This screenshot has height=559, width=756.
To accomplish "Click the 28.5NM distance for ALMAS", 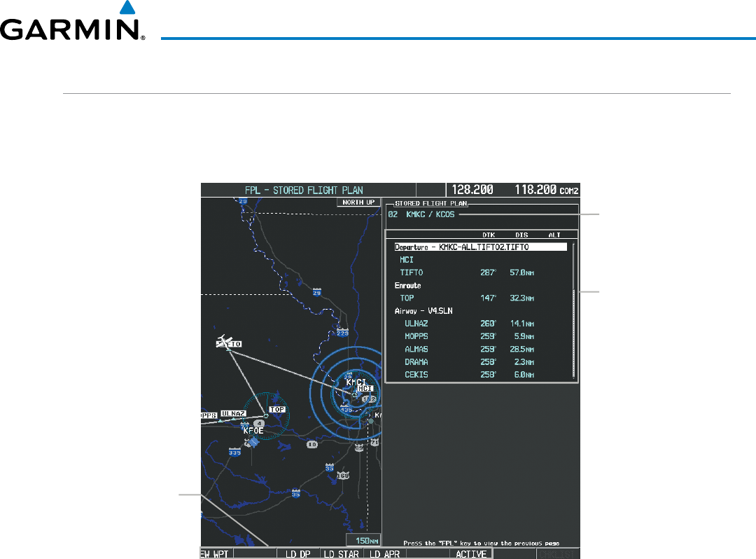I will click(x=521, y=349).
